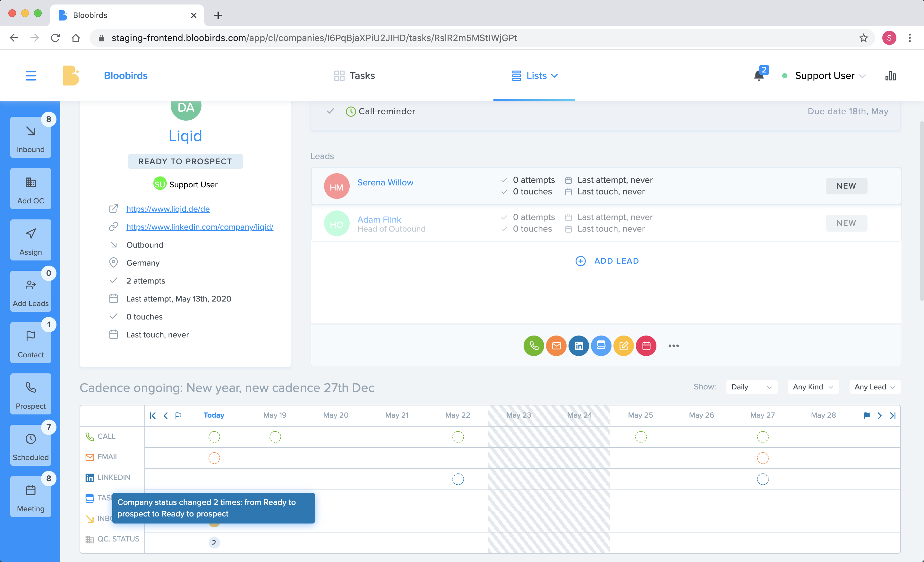Click the May 27 LinkedIn task circle

coord(763,479)
